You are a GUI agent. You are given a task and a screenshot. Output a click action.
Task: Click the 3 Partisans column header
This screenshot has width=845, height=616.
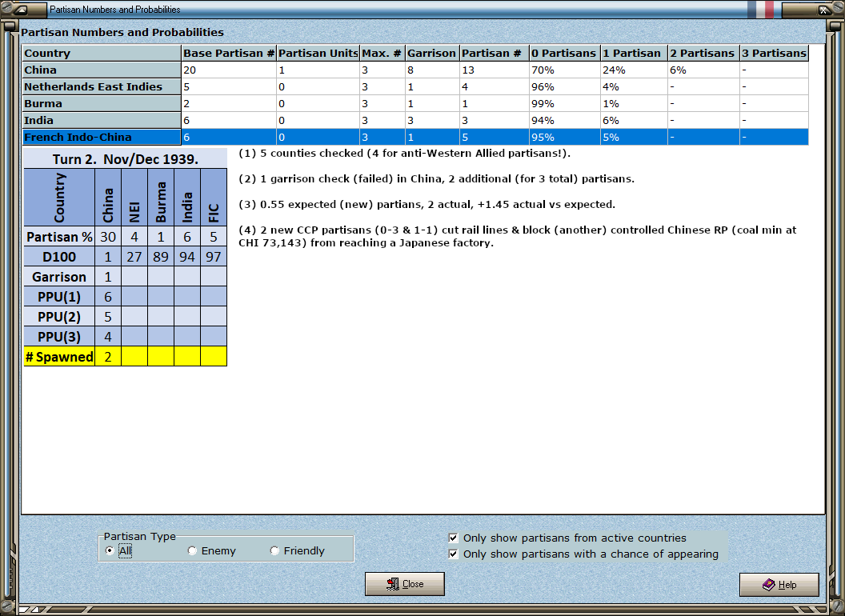(775, 53)
